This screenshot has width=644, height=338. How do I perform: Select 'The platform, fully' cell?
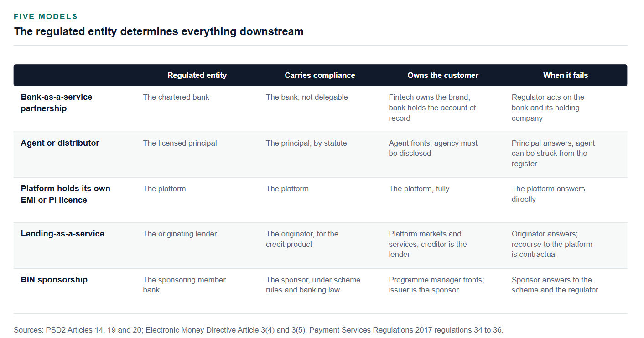[419, 189]
